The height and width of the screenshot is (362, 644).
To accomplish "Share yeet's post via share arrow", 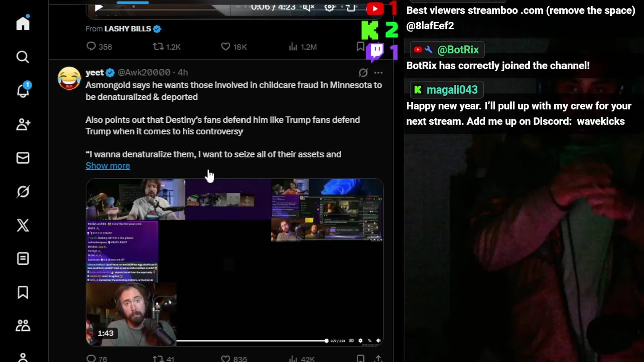I will tap(378, 358).
